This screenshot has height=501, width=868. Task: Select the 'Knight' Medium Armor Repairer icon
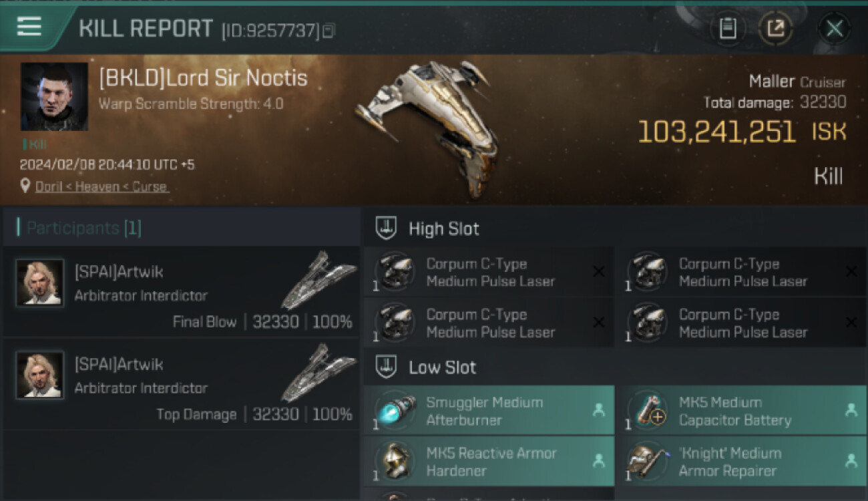click(x=648, y=462)
